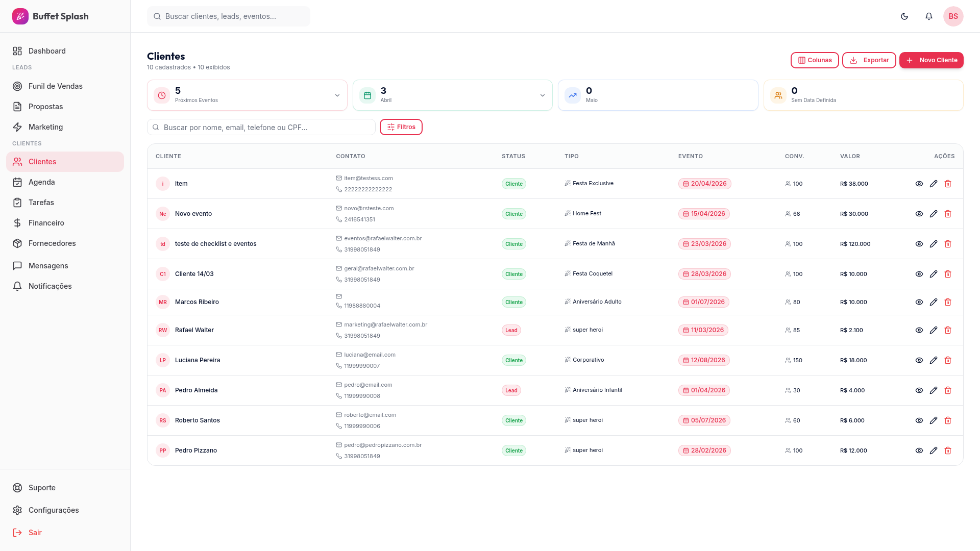Click the VALOR column header
980x551 pixels.
pyautogui.click(x=850, y=156)
